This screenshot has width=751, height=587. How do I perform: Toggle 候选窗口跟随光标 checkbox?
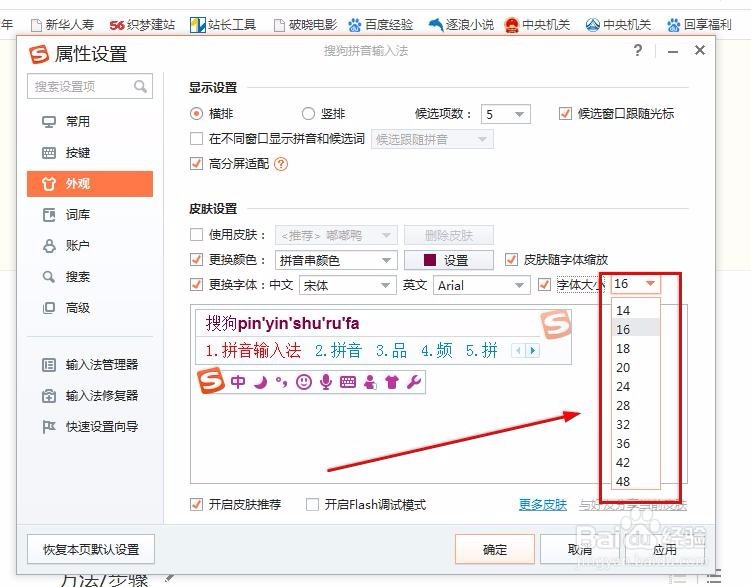(x=565, y=113)
